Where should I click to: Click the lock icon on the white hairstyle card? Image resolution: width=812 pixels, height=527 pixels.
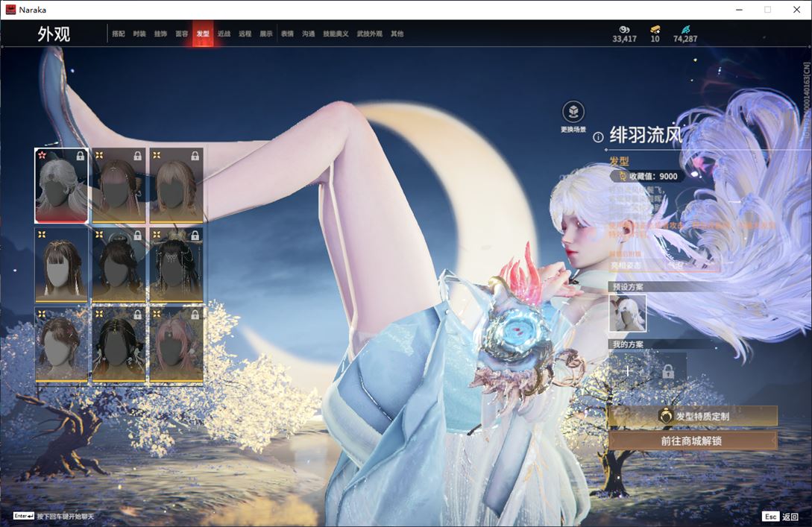pos(81,155)
